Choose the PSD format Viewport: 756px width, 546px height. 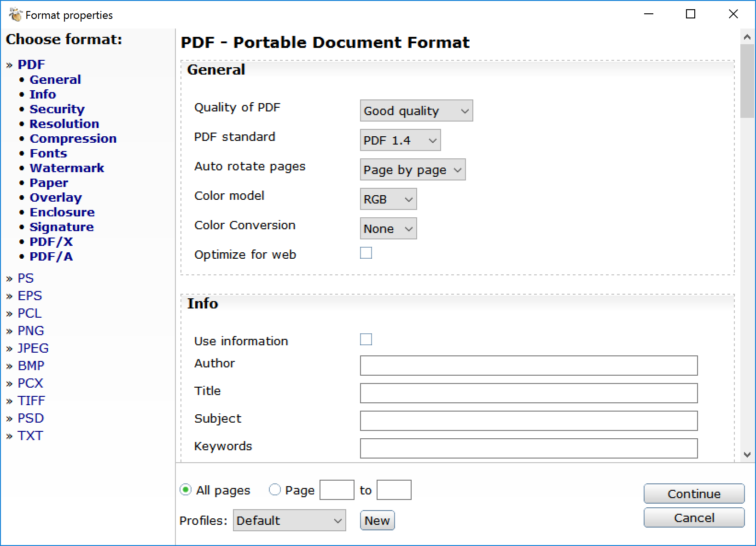click(x=31, y=418)
